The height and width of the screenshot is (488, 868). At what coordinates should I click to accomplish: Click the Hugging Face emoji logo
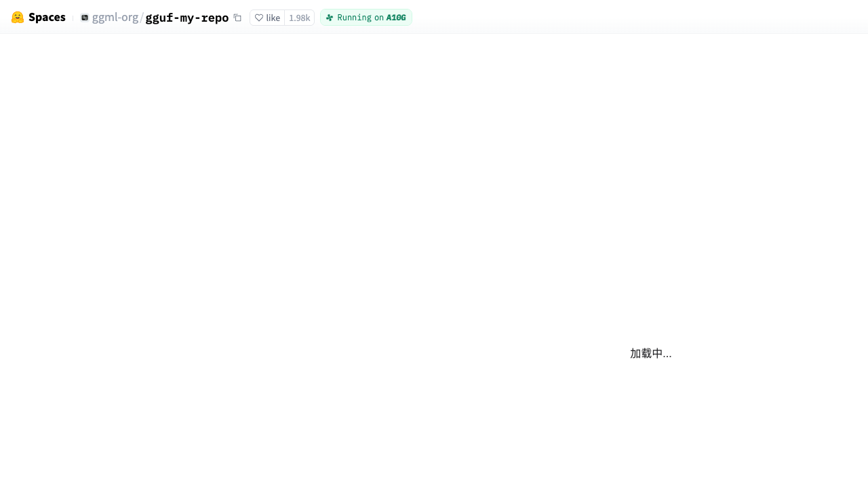[18, 18]
